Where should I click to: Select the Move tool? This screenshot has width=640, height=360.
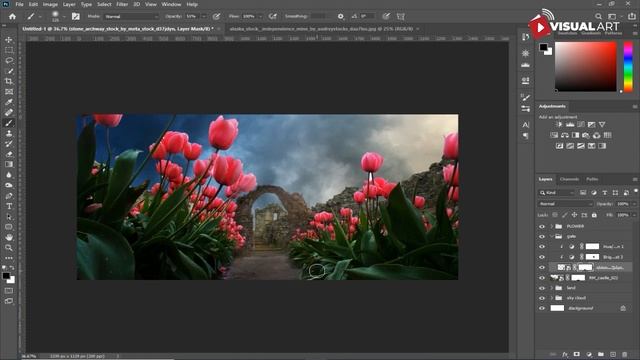point(9,40)
